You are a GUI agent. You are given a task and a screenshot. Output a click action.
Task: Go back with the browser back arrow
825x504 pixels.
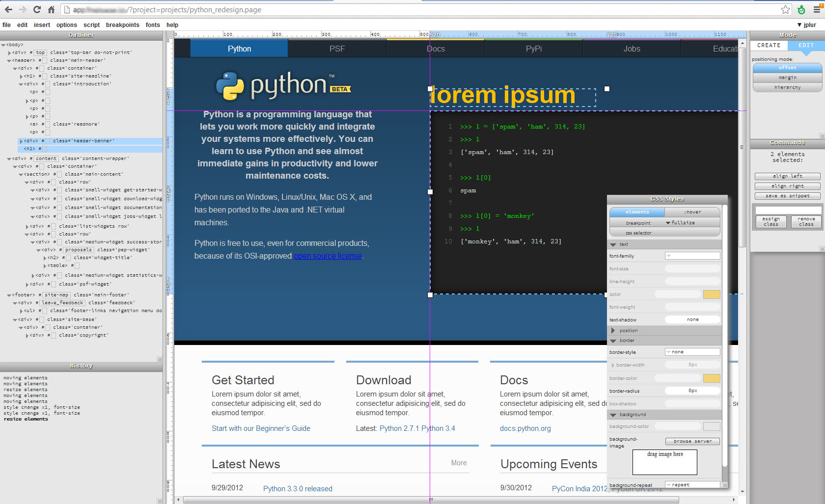pos(8,9)
